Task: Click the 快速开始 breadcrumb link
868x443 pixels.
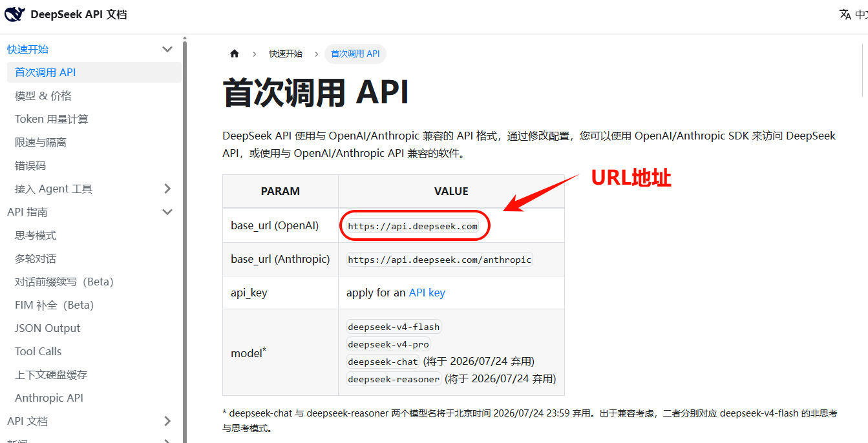Action: click(x=286, y=54)
